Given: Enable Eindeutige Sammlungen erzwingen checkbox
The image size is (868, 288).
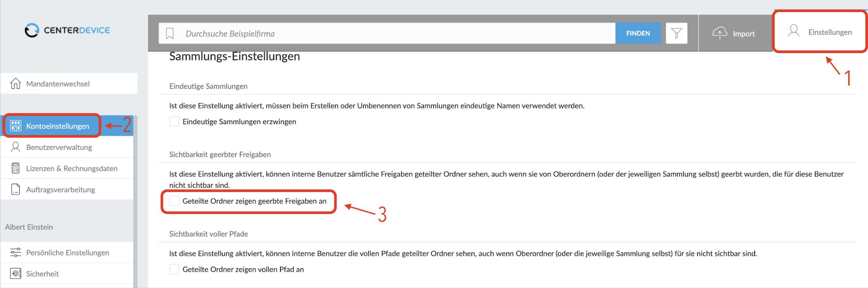Looking at the screenshot, I should (x=174, y=121).
